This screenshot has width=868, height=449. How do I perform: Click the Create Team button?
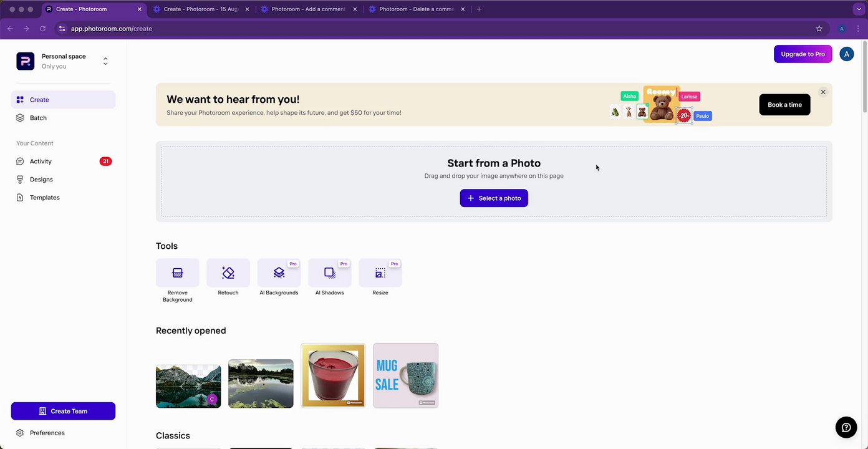(x=63, y=411)
